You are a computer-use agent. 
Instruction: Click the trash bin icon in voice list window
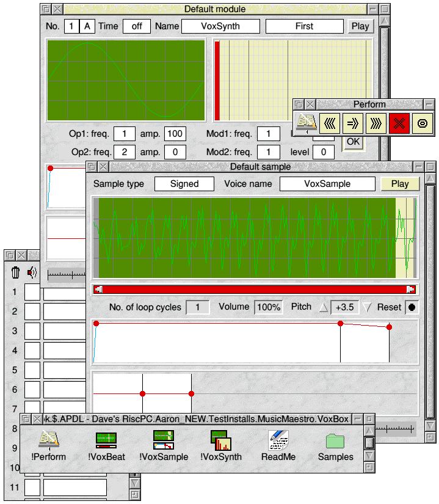pyautogui.click(x=15, y=272)
